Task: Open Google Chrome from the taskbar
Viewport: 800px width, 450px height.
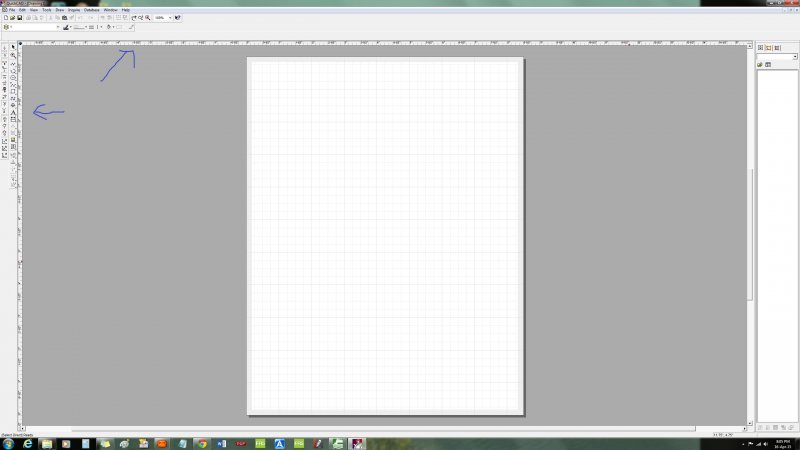Action: (202, 444)
